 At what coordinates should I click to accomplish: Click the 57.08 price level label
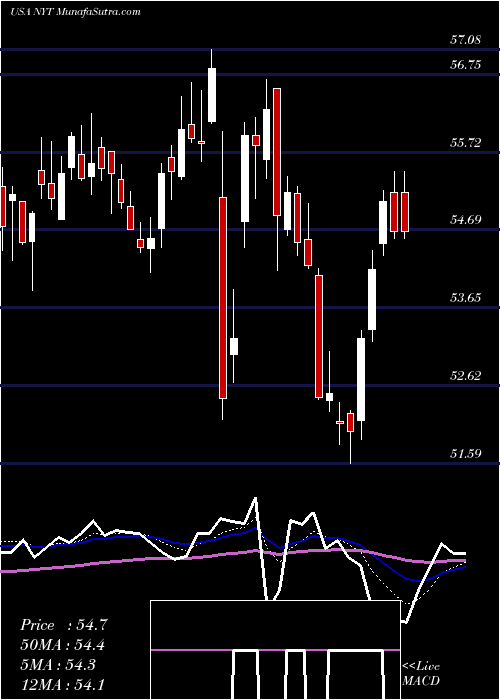click(465, 40)
